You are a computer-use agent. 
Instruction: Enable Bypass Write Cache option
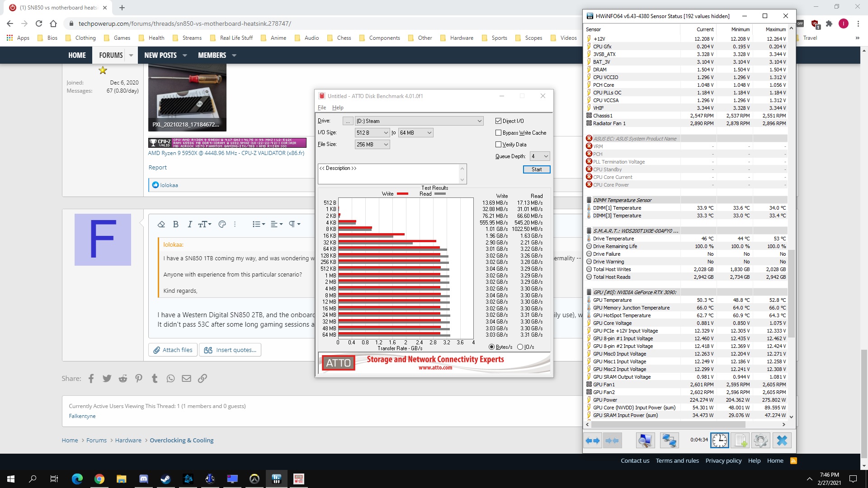(499, 133)
